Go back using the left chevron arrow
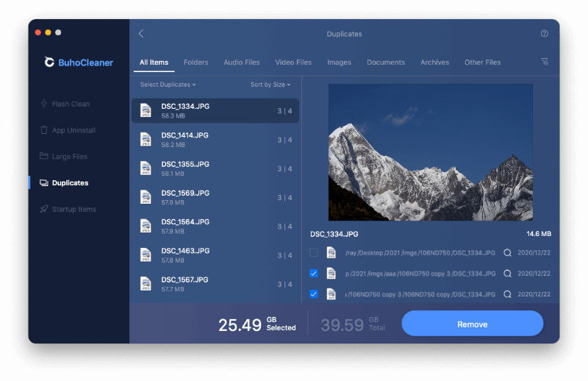 click(141, 34)
